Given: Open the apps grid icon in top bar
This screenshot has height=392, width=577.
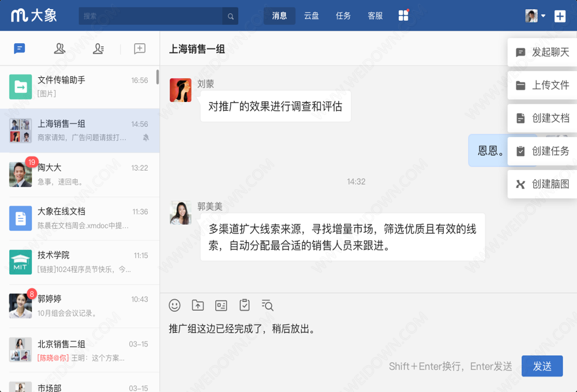Looking at the screenshot, I should coord(403,16).
